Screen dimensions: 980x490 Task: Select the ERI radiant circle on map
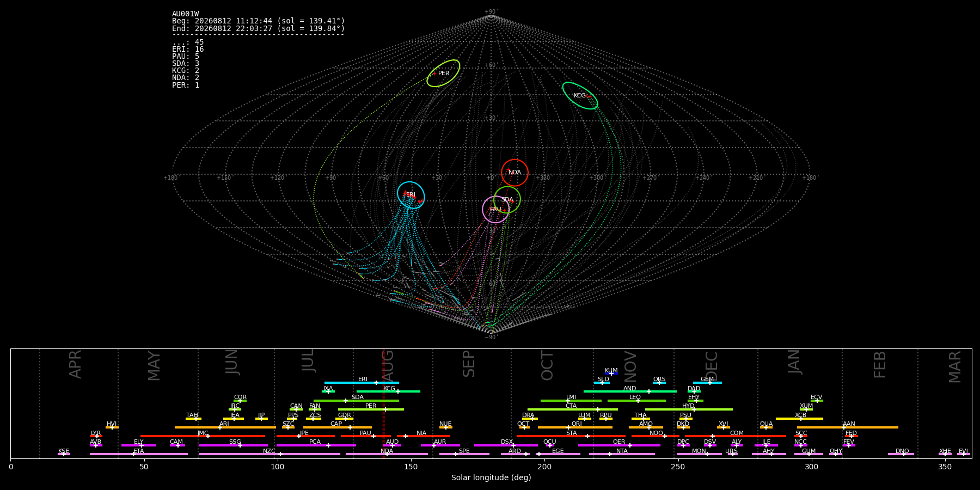[411, 195]
